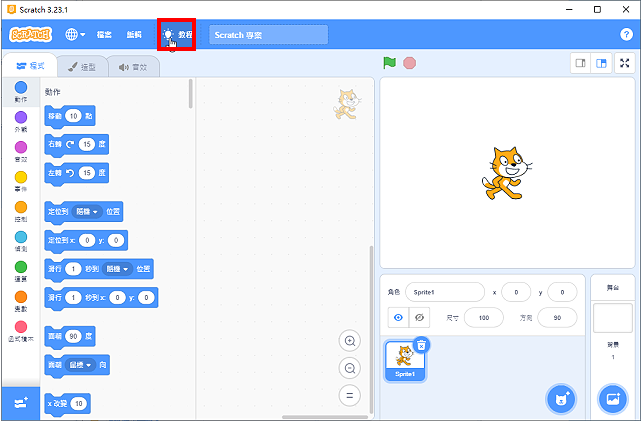Click the help question mark icon
This screenshot has height=423, width=641.
point(626,35)
